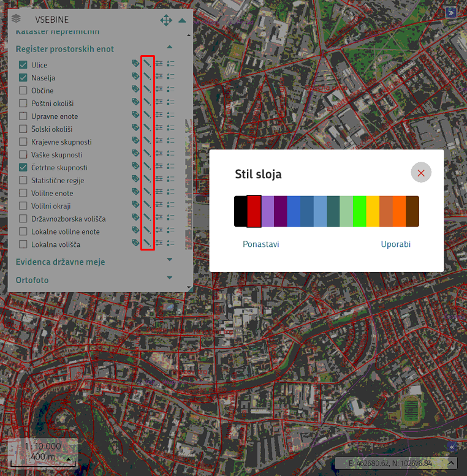Click the Vsebine list scrollbar up arrow

[189, 35]
